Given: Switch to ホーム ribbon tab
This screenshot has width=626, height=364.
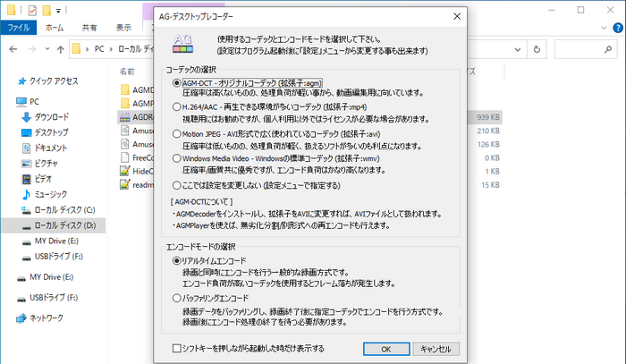Looking at the screenshot, I should [x=55, y=28].
